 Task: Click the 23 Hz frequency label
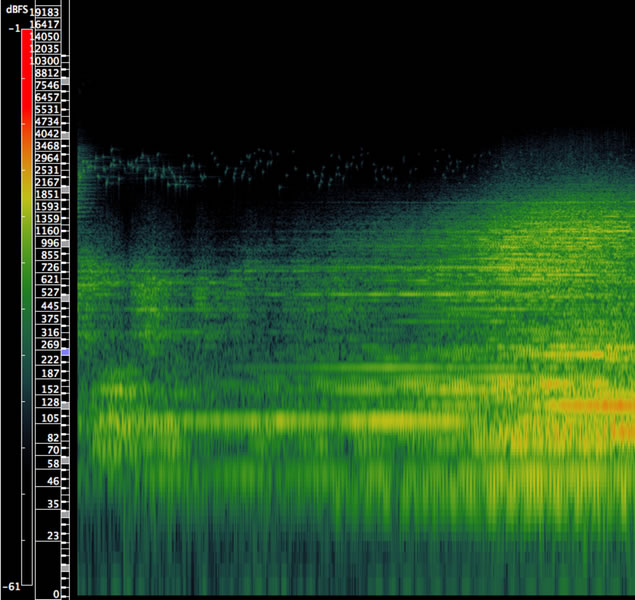click(51, 536)
